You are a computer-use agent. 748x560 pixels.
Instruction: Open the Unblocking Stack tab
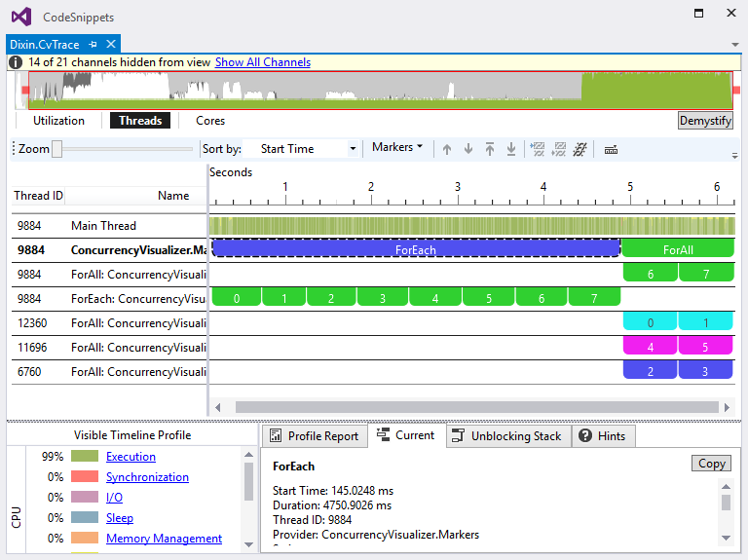[x=507, y=436]
